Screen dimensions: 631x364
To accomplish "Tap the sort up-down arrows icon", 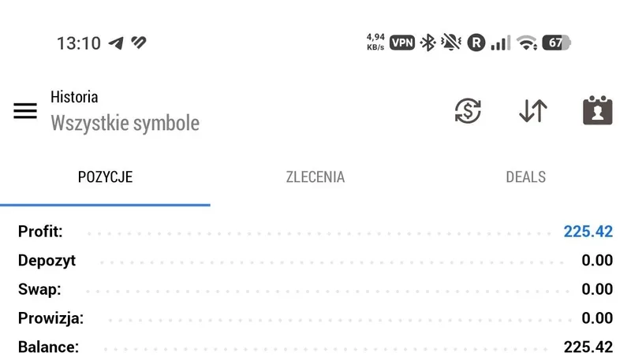I will click(x=533, y=110).
